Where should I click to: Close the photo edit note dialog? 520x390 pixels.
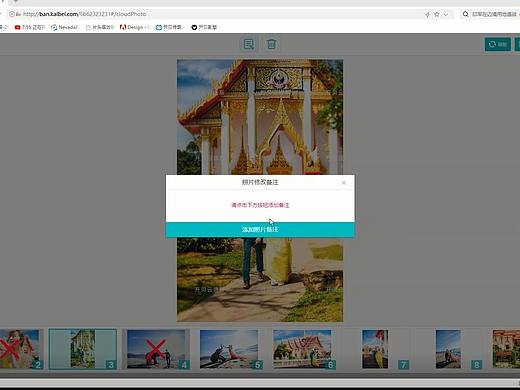coord(344,183)
